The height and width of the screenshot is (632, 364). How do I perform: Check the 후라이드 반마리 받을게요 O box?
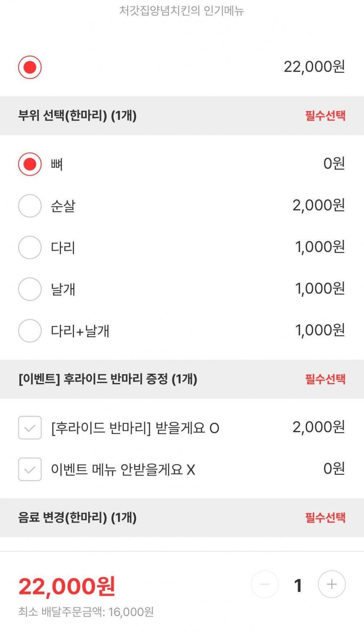pyautogui.click(x=30, y=428)
